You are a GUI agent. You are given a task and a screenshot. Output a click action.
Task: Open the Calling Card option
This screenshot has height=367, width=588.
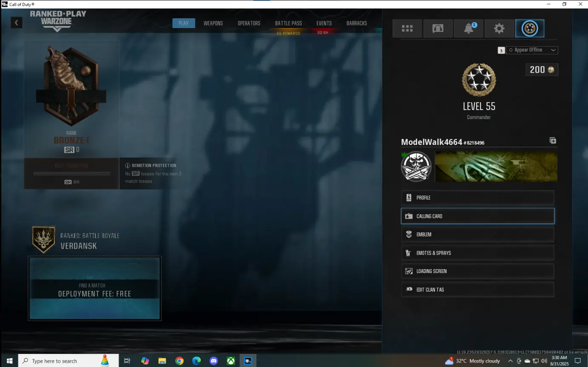pyautogui.click(x=477, y=216)
